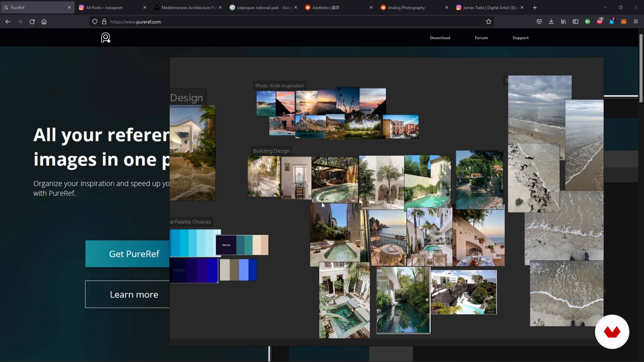Select the grey and blue palette swatch
Image resolution: width=644 pixels, height=362 pixels.
pos(238,270)
